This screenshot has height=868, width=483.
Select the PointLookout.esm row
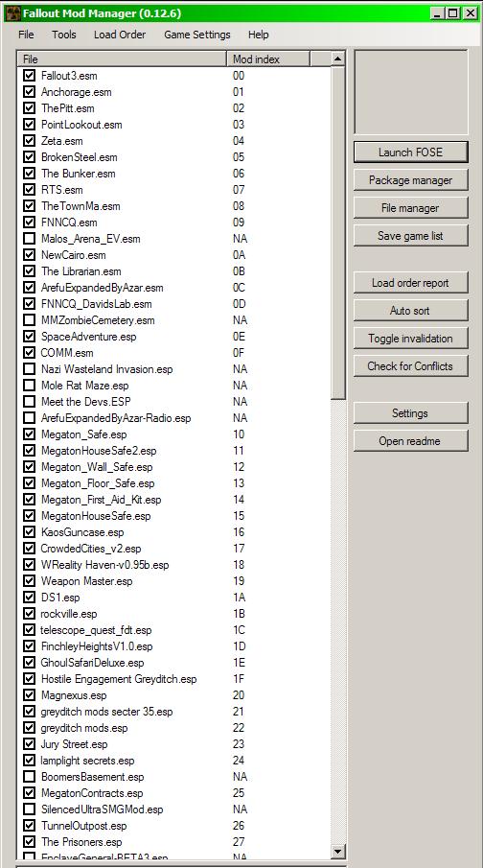click(x=81, y=125)
